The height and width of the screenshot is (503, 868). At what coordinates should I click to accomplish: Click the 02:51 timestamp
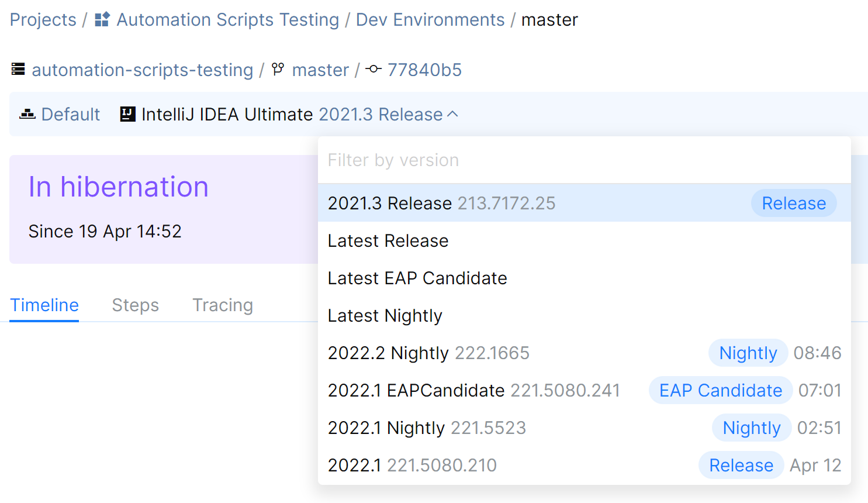point(819,428)
